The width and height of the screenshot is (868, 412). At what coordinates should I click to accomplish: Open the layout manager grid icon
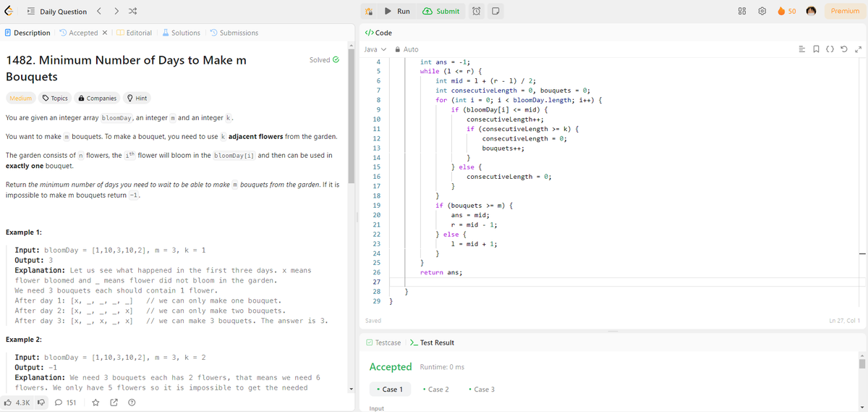tap(742, 12)
